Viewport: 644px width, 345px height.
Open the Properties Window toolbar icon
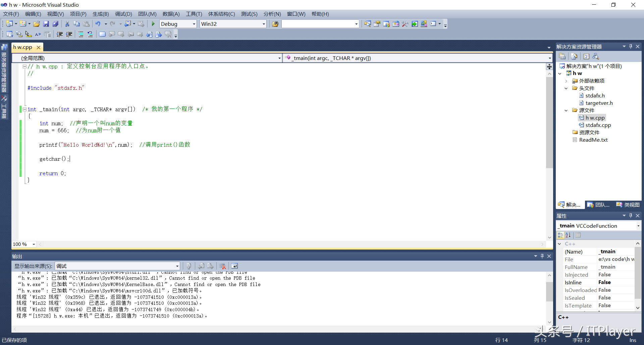[377, 24]
